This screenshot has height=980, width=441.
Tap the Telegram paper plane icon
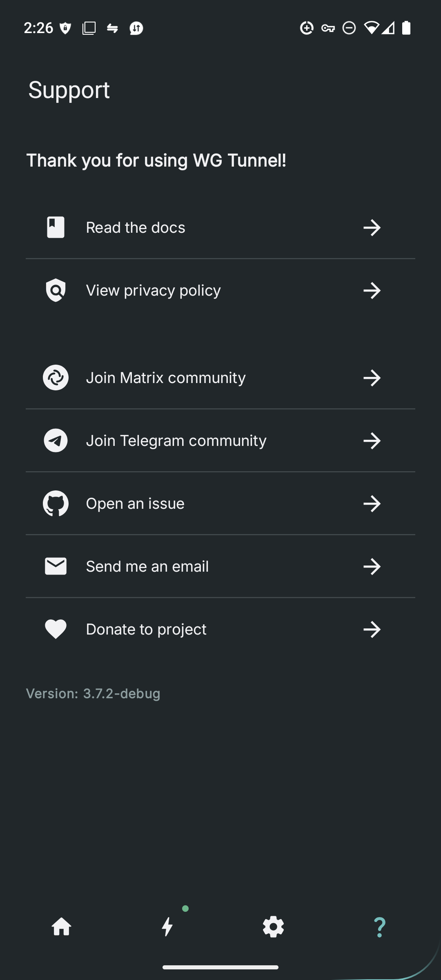click(56, 441)
